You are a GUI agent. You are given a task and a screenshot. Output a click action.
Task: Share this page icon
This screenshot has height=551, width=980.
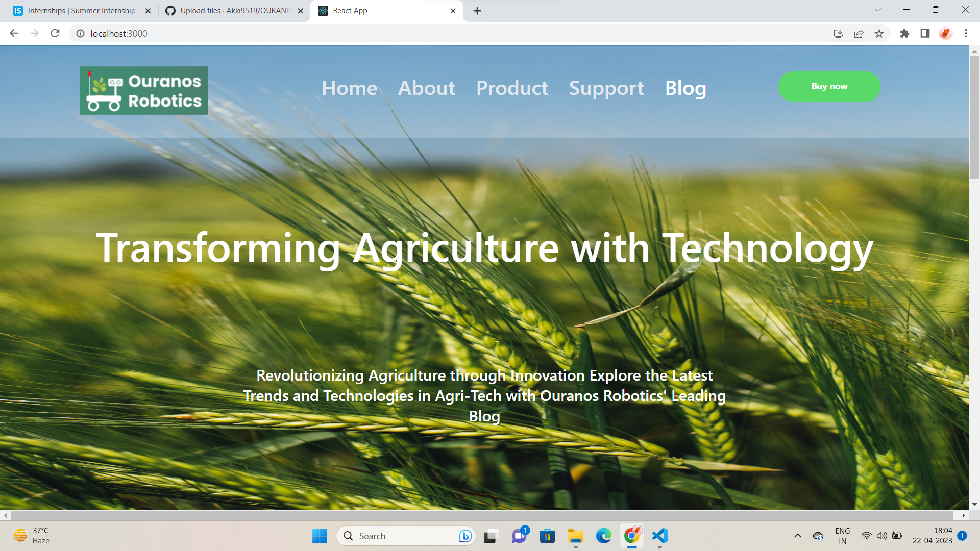click(x=859, y=33)
